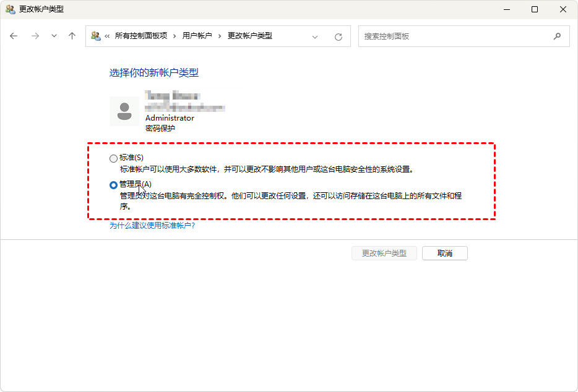This screenshot has height=392, width=578.
Task: Expand the address bar history dropdown
Action: point(315,36)
